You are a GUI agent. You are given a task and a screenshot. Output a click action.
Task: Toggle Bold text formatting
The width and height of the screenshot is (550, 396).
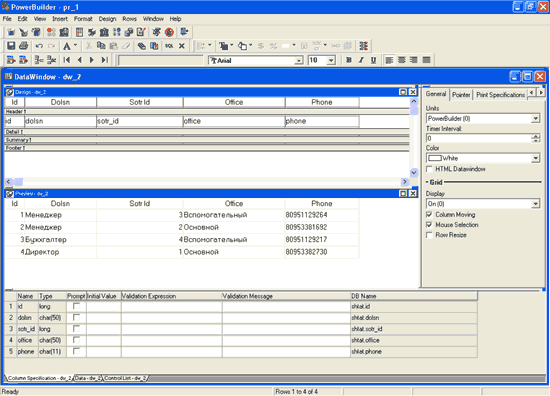(349, 60)
